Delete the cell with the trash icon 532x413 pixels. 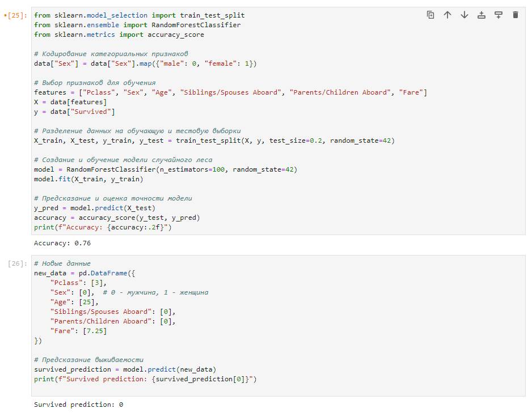(516, 15)
